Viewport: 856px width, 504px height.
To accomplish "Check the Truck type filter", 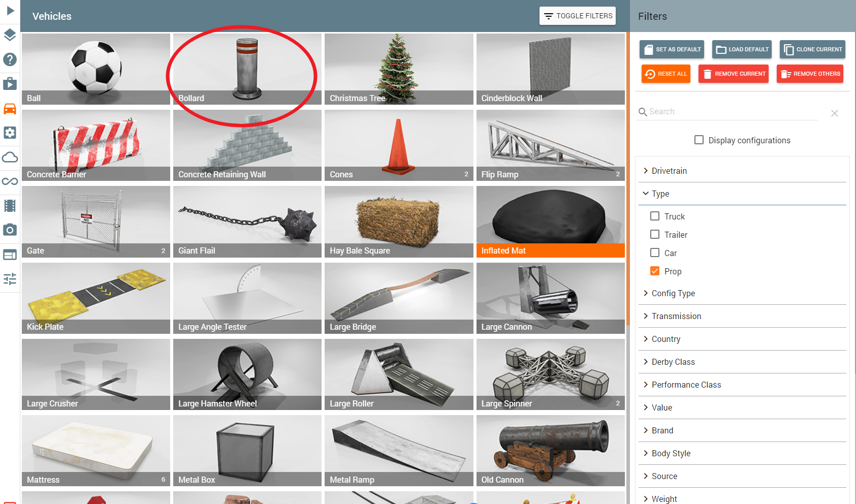I will click(655, 216).
